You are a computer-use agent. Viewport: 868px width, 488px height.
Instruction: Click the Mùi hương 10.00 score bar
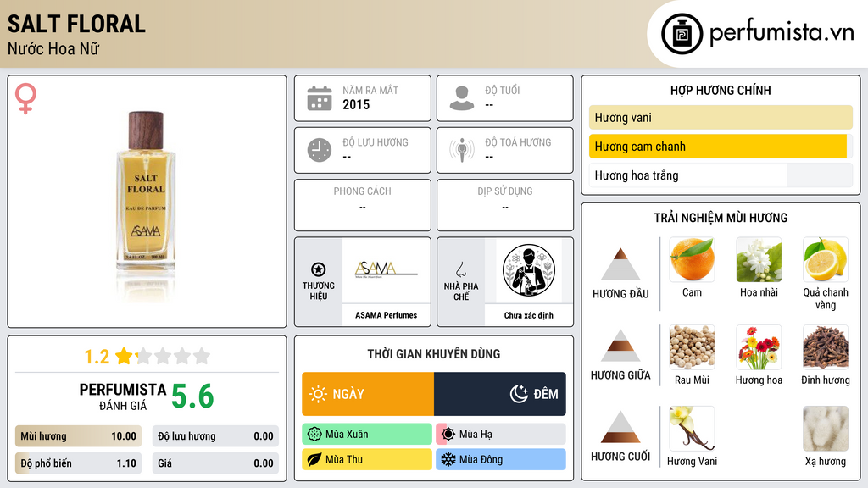78,436
